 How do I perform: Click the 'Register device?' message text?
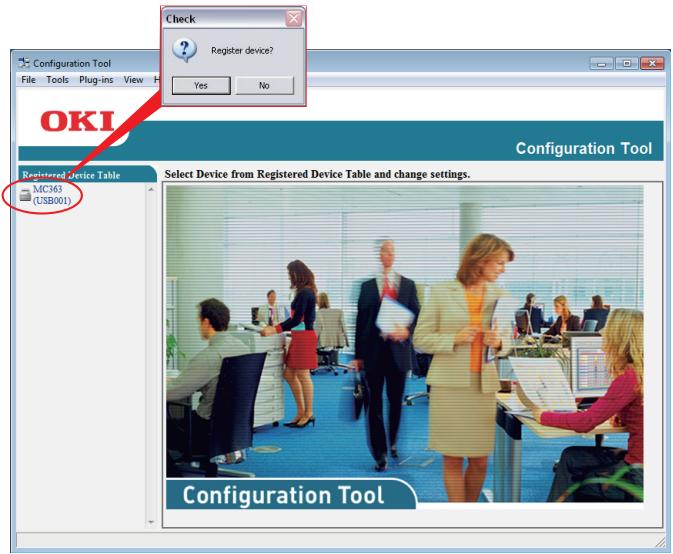pos(242,51)
